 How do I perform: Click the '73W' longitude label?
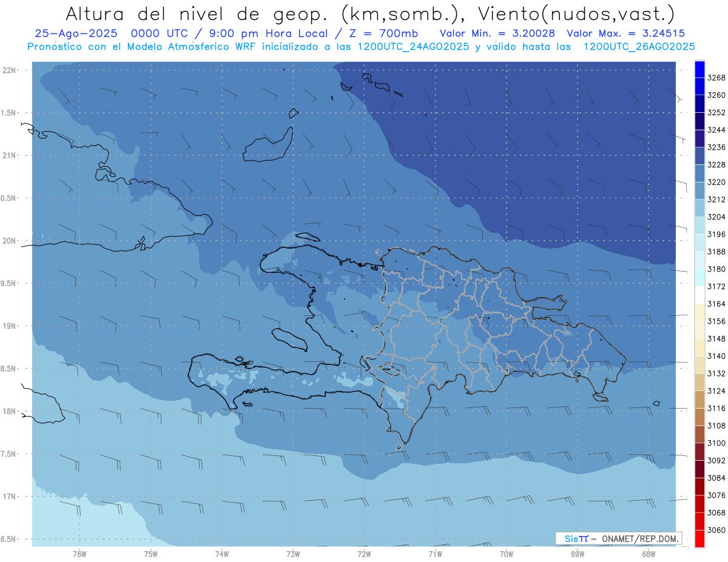(x=293, y=553)
